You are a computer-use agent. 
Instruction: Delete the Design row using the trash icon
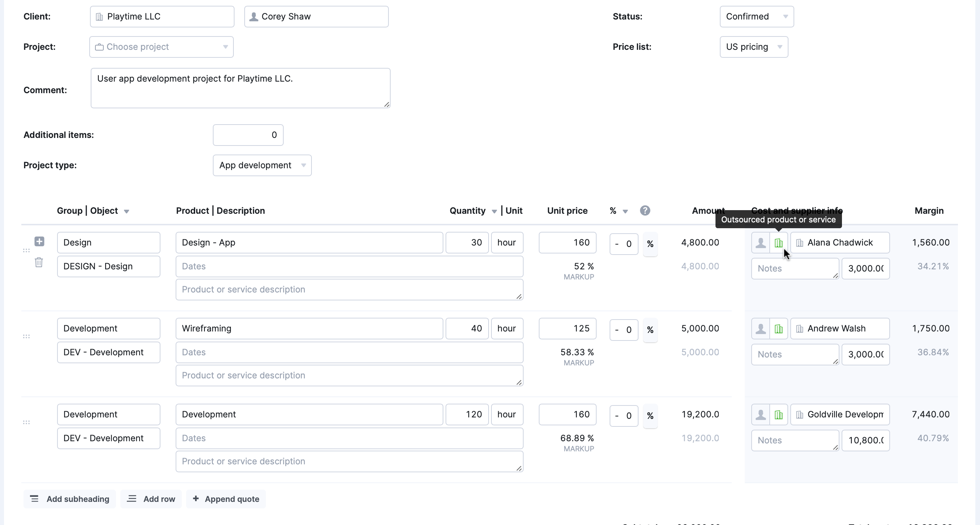pyautogui.click(x=38, y=262)
